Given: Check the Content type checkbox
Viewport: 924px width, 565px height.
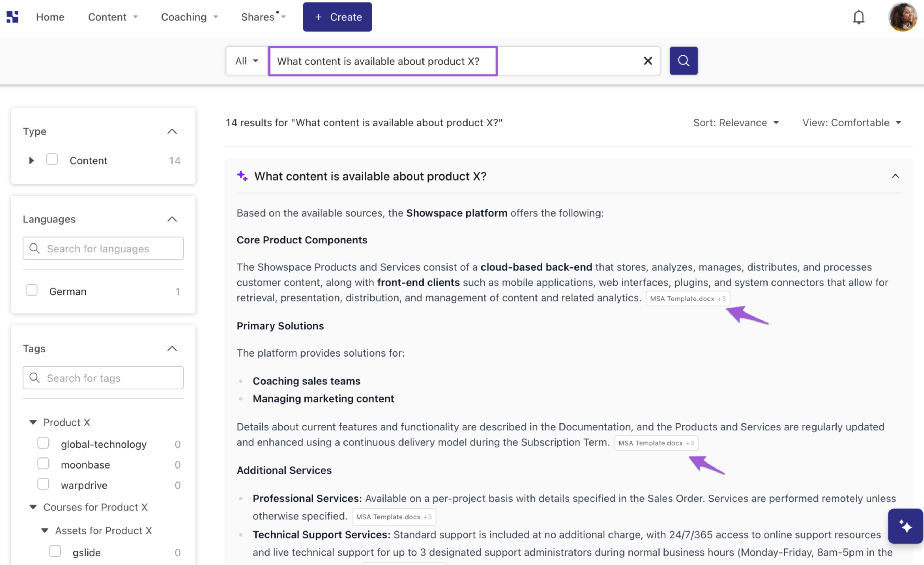Looking at the screenshot, I should point(52,159).
